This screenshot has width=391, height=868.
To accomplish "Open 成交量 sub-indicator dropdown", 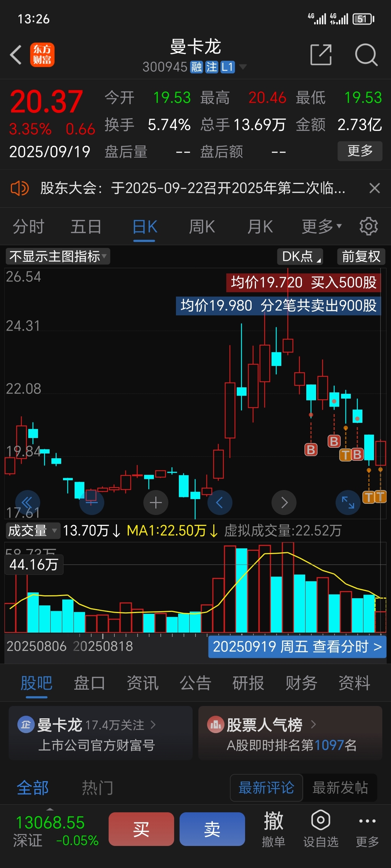I will point(33,531).
